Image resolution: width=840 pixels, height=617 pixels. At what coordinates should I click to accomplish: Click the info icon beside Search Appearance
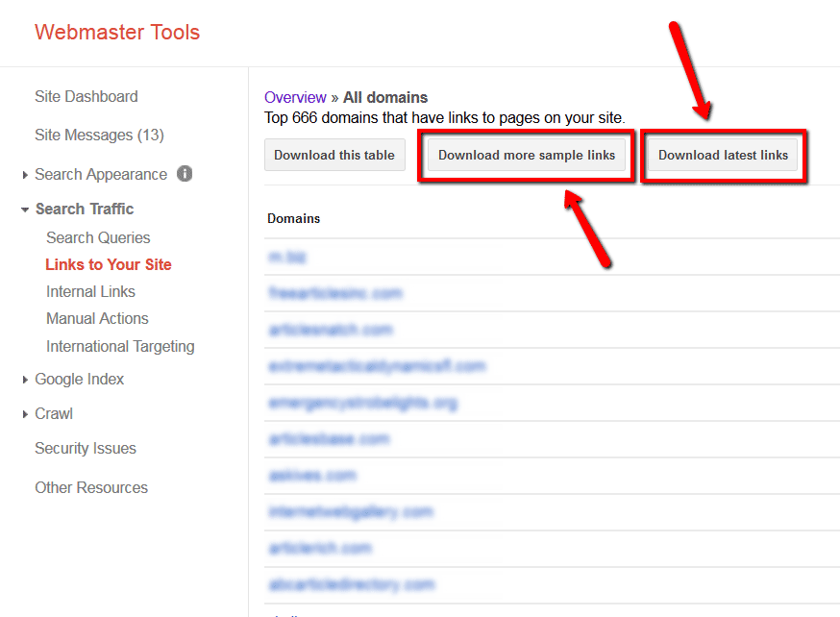[183, 174]
